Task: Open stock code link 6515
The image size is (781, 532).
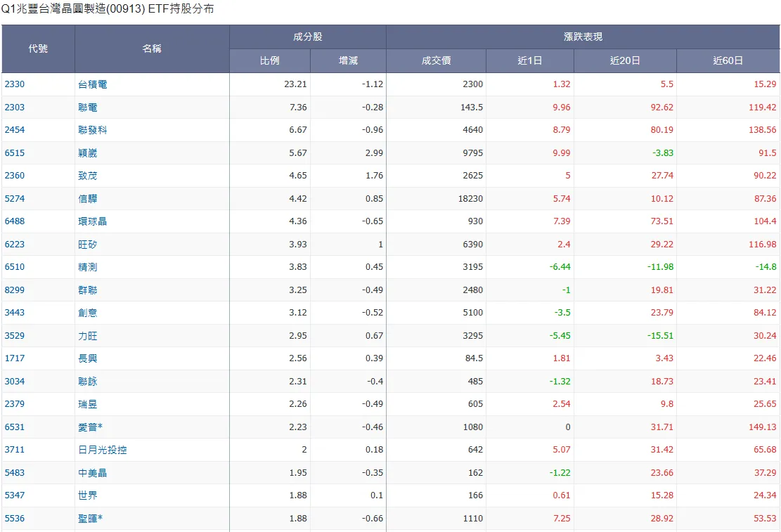Action: (15, 153)
